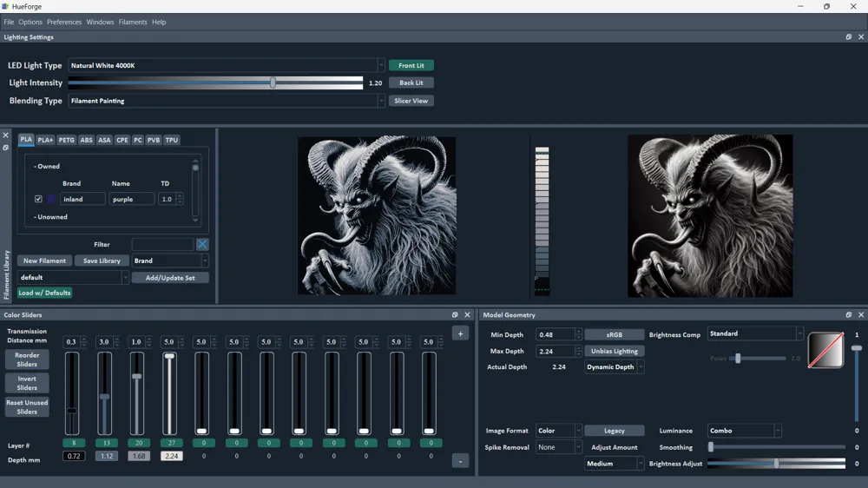The height and width of the screenshot is (488, 868).
Task: Click the New Filament button
Action: pyautogui.click(x=44, y=260)
